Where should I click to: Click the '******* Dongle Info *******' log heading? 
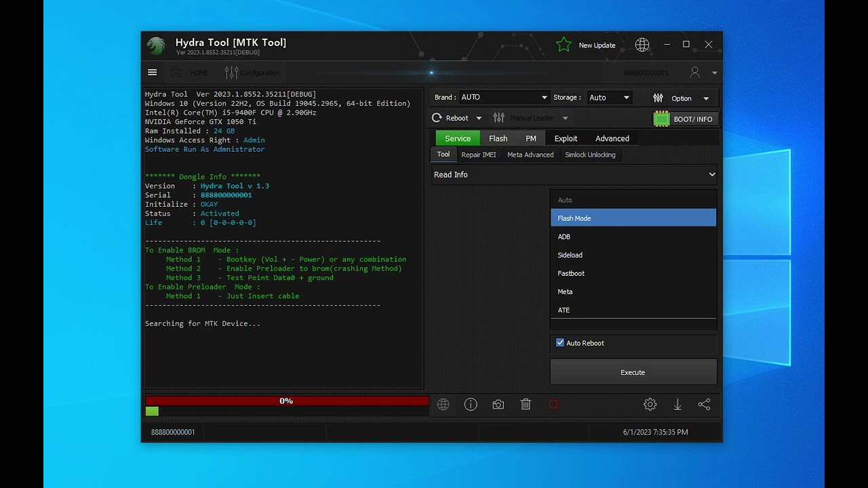(203, 177)
